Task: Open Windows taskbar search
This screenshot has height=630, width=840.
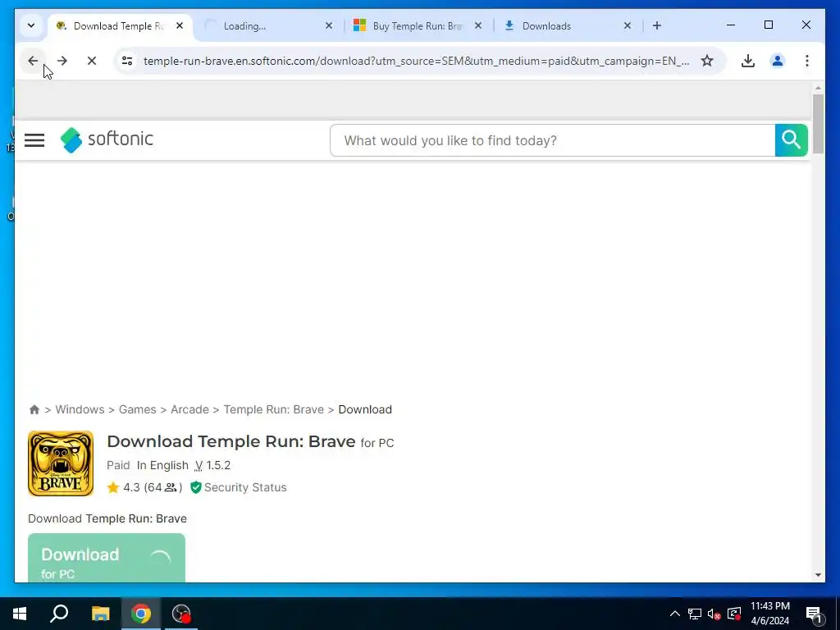Action: pyautogui.click(x=59, y=614)
